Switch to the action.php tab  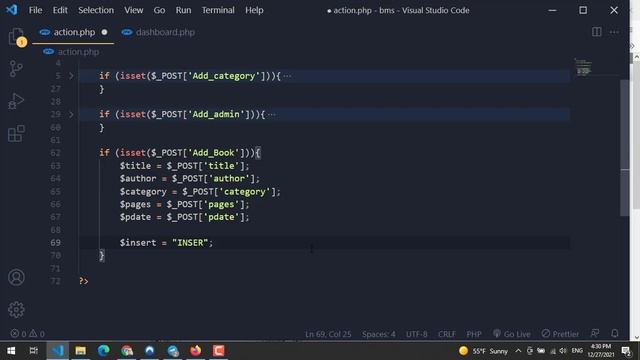[73, 32]
